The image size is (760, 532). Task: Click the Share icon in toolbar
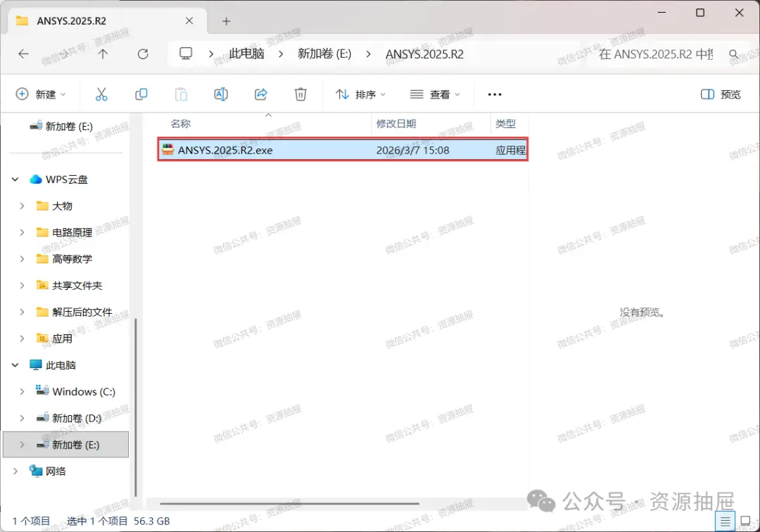(x=261, y=94)
